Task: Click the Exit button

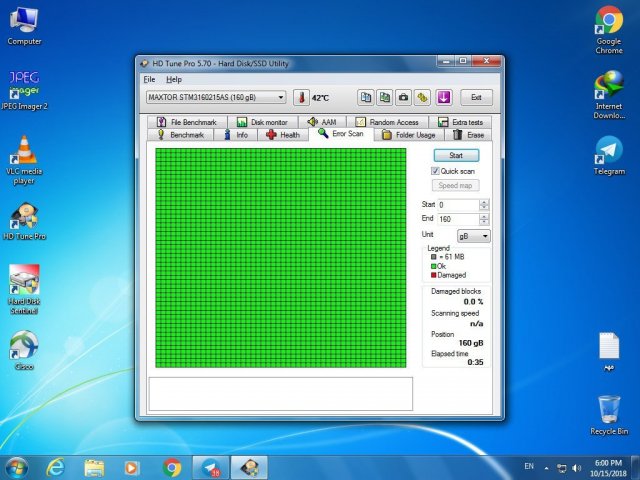Action: (476, 97)
